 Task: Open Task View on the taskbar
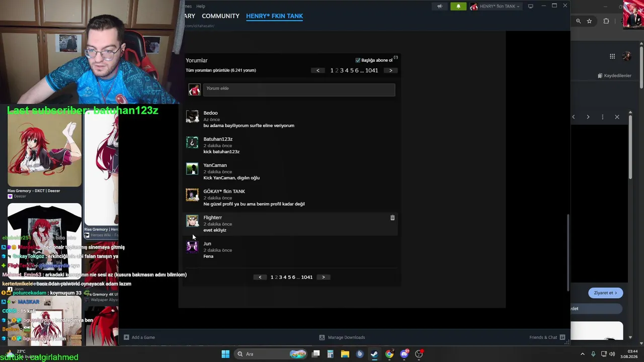click(x=316, y=354)
